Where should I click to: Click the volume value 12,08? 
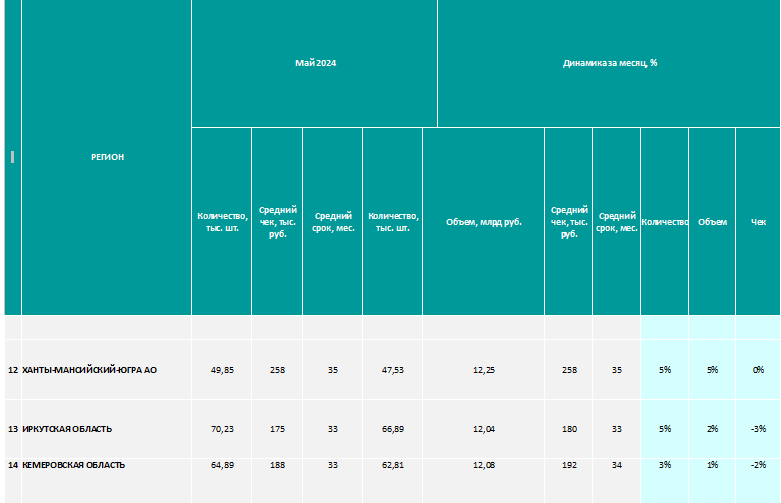pyautogui.click(x=483, y=481)
